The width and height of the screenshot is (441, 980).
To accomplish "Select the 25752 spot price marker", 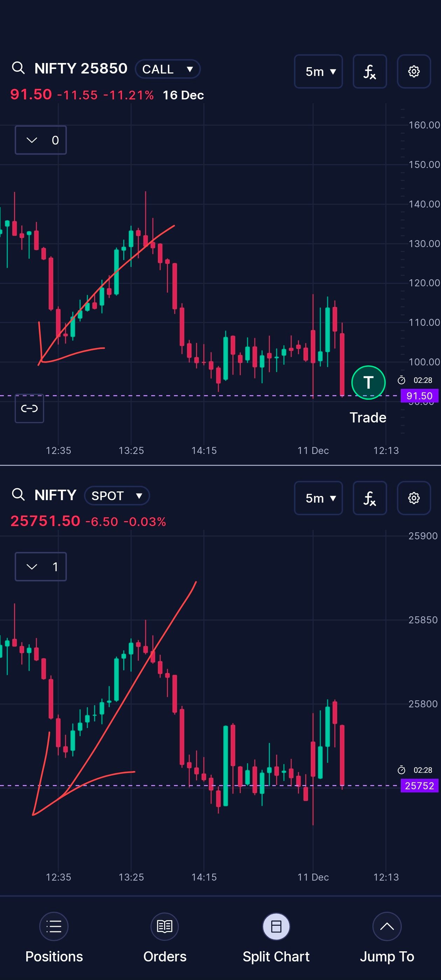I will point(419,786).
